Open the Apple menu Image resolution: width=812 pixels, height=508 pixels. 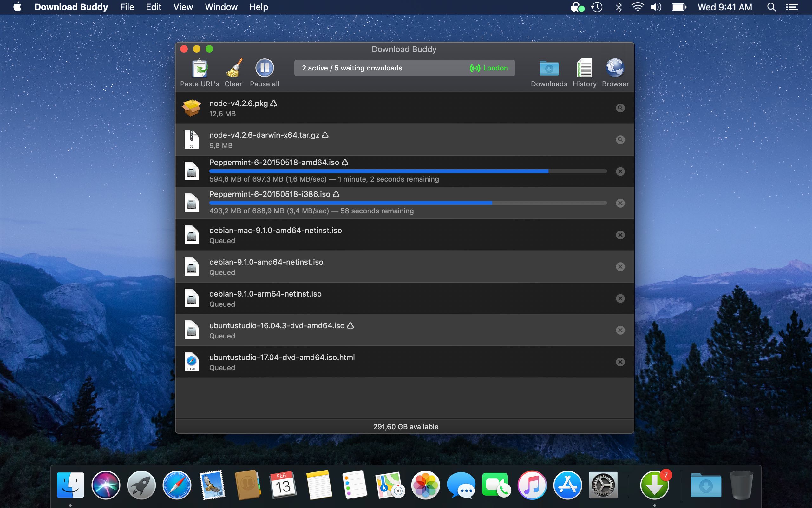[x=17, y=7]
